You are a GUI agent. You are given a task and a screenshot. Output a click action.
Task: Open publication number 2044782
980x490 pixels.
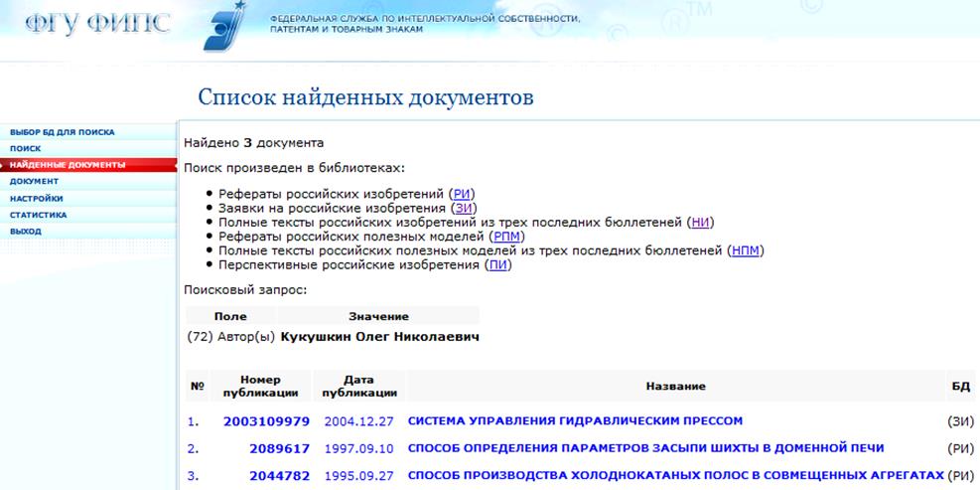click(x=279, y=476)
